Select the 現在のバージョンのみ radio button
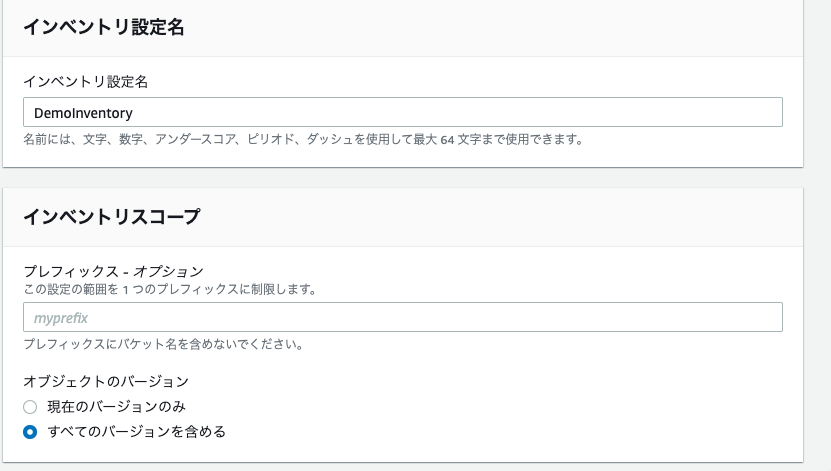 tap(30, 407)
